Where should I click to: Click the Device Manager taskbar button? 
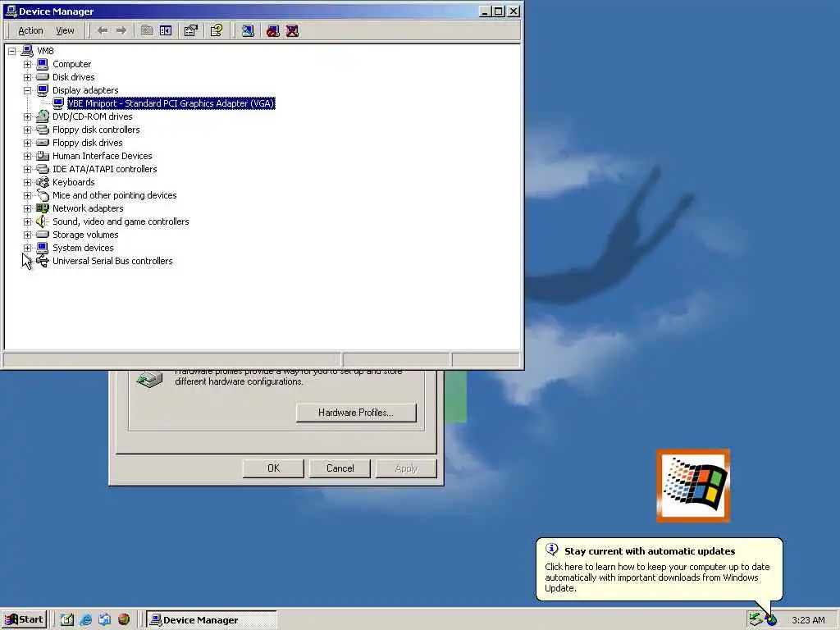(212, 620)
